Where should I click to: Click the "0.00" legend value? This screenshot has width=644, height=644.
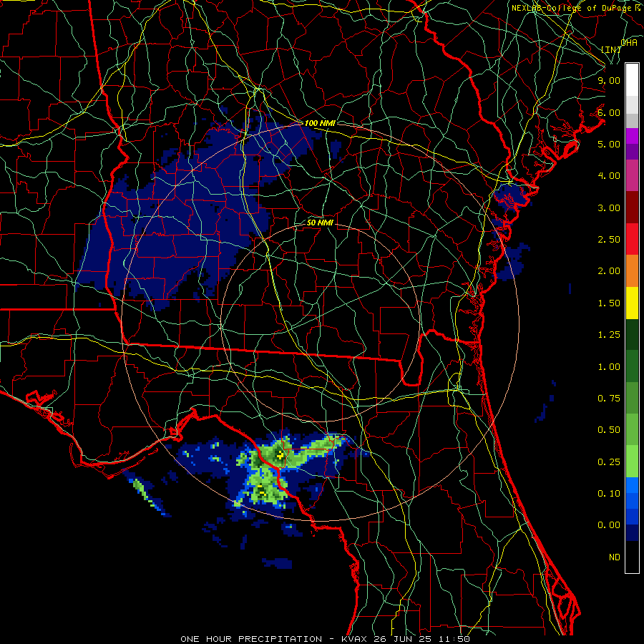(x=609, y=525)
